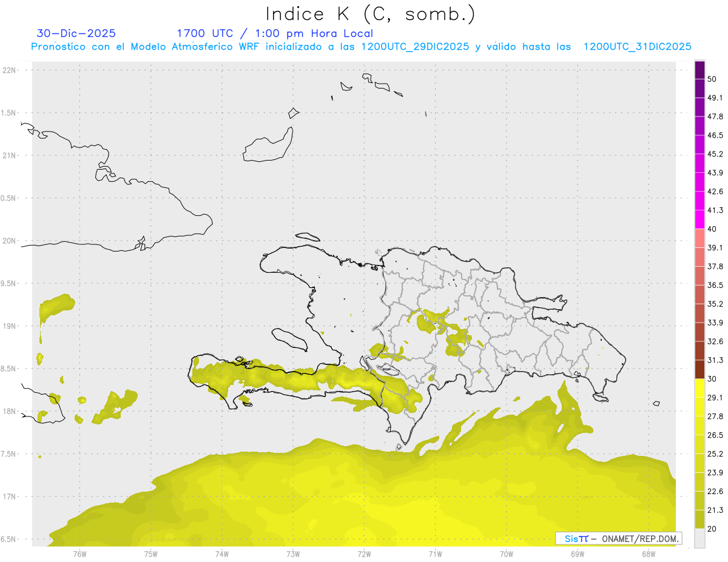Click the '70W' longitude label
The width and height of the screenshot is (728, 562).
point(507,554)
